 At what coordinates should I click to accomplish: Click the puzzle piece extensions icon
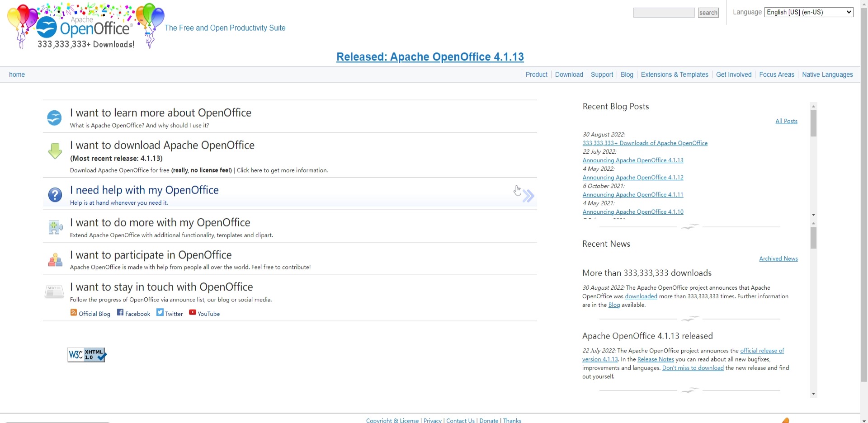(x=55, y=227)
